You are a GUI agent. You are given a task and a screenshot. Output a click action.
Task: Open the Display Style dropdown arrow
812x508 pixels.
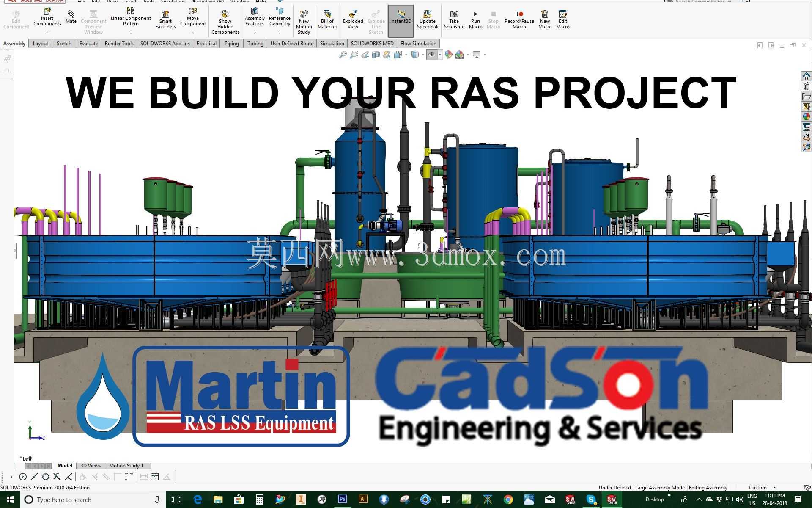tap(423, 55)
